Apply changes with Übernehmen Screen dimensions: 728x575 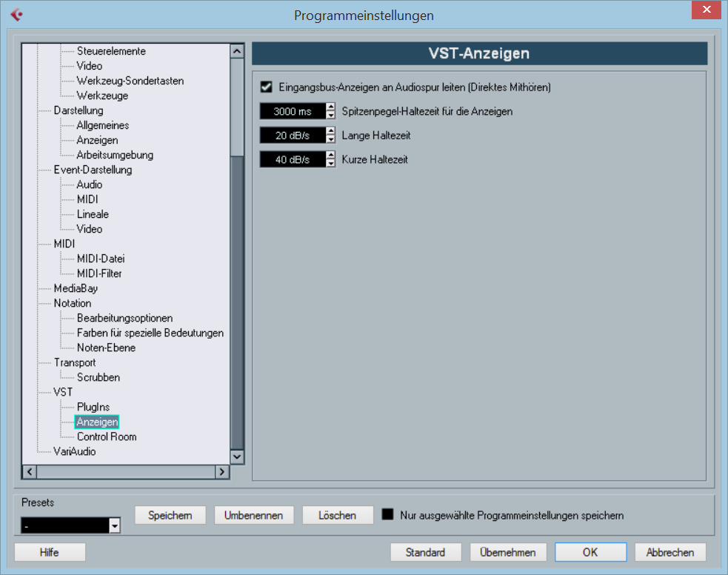508,552
